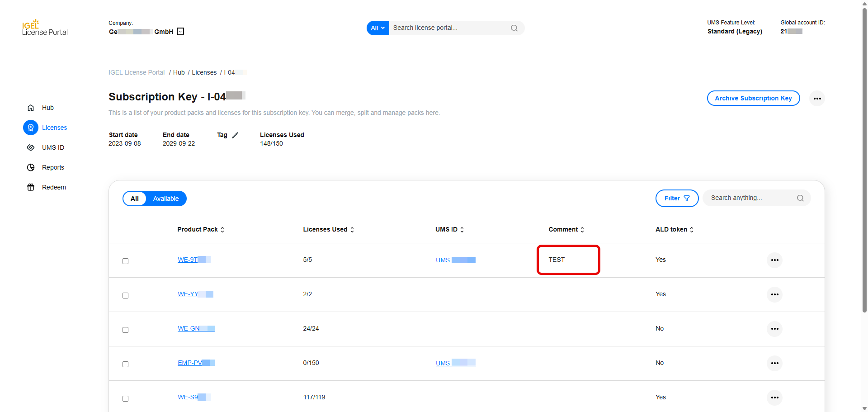
Task: Click the IGEL License Portal logo
Action: pyautogui.click(x=44, y=27)
